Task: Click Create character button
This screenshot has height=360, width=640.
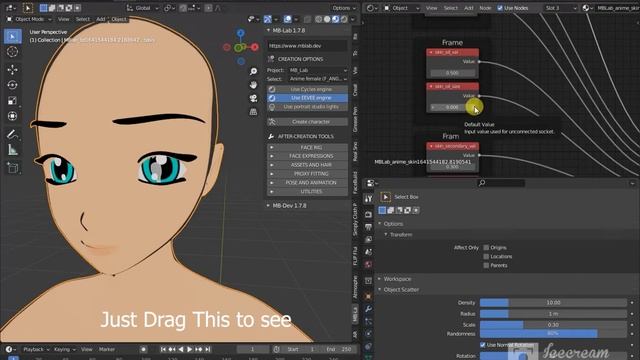Action: tap(307, 122)
